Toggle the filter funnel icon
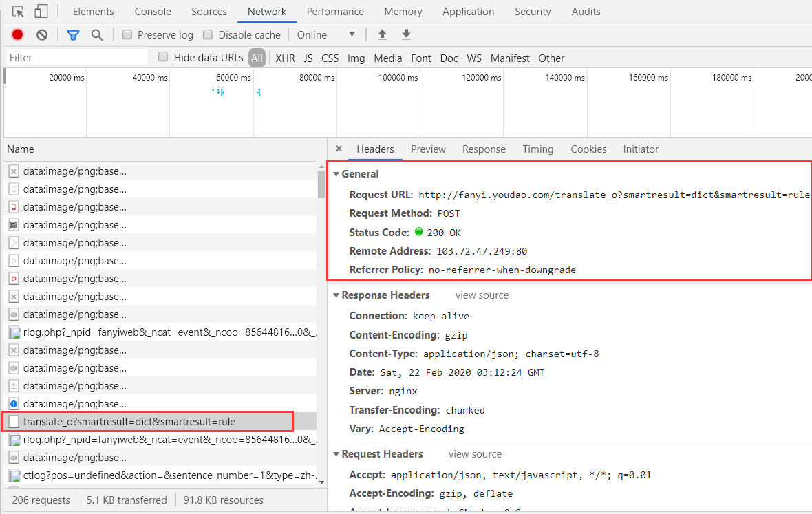This screenshot has width=812, height=514. (x=73, y=34)
